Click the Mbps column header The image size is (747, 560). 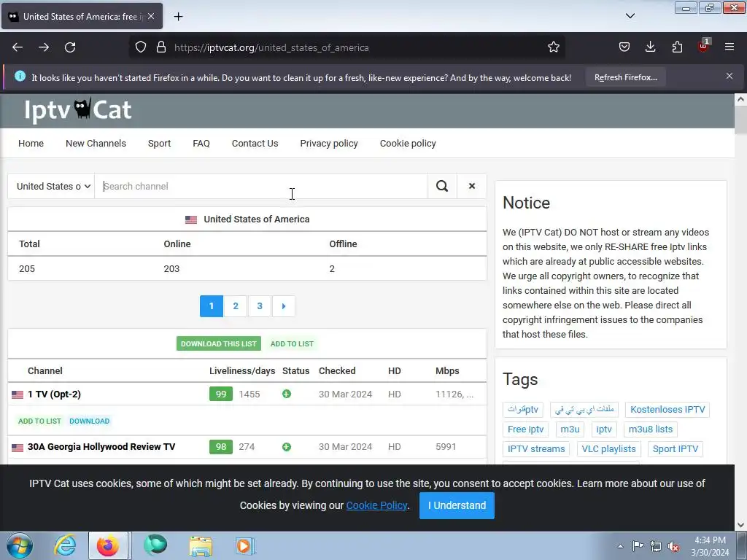447,371
